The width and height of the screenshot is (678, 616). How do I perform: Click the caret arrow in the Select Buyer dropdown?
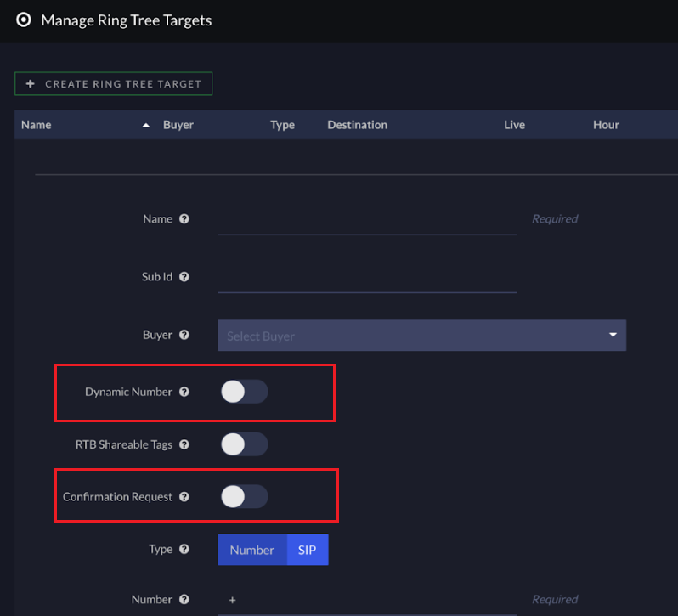click(613, 335)
